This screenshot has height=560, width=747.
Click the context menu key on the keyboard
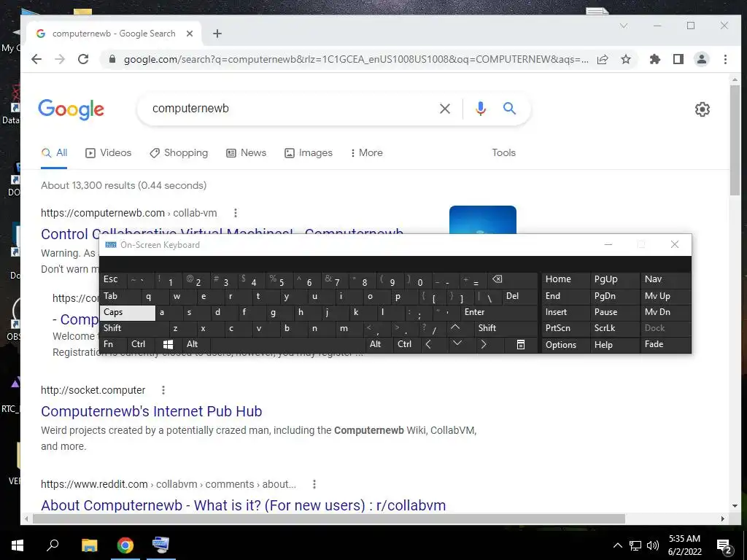pyautogui.click(x=521, y=344)
